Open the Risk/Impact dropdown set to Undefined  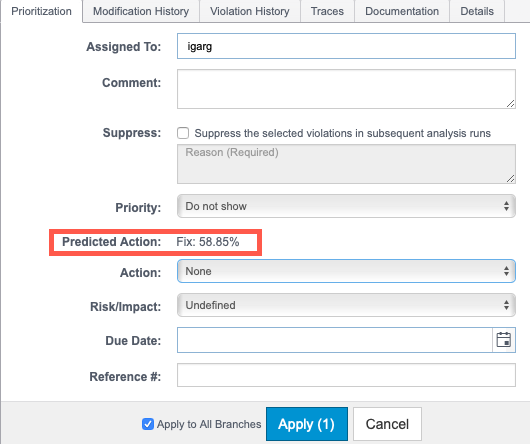click(346, 305)
